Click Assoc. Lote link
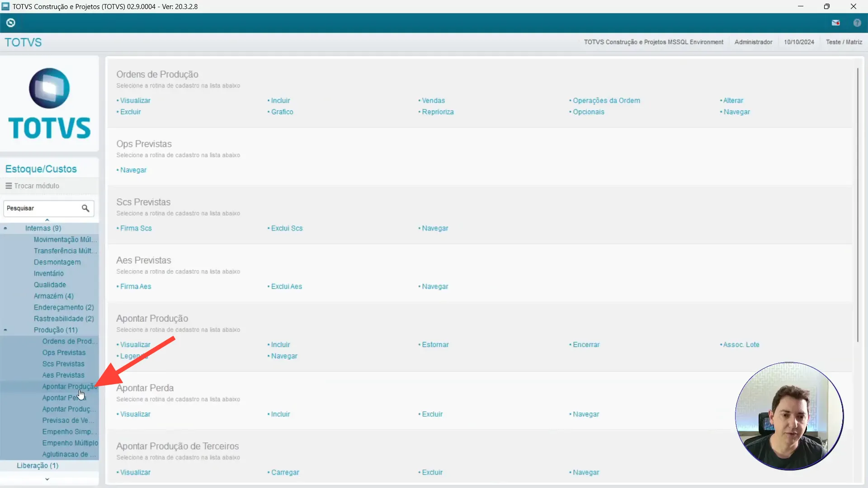This screenshot has height=488, width=868. click(x=741, y=344)
